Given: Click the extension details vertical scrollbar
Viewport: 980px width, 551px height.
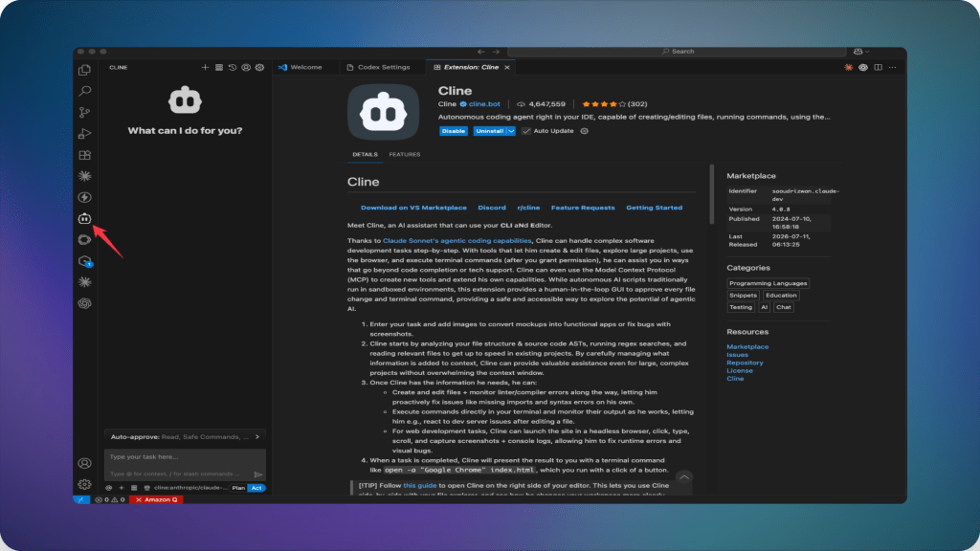Looking at the screenshot, I should (711, 194).
